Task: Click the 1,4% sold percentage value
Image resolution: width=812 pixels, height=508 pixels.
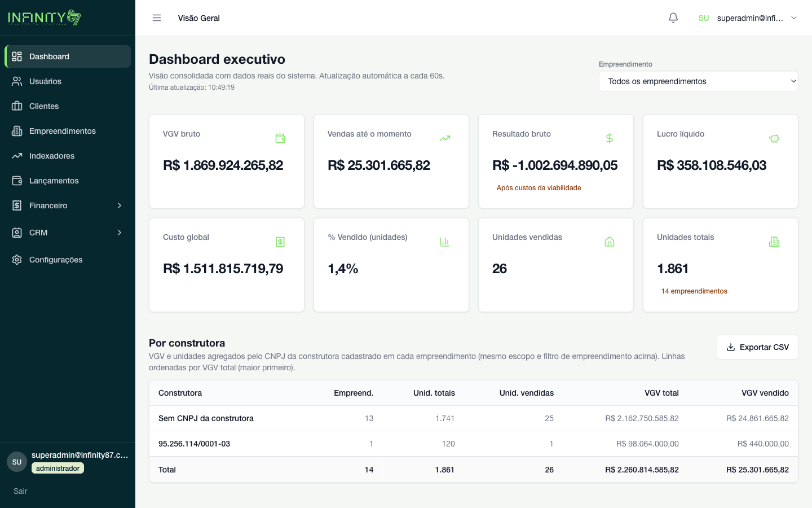Action: [x=343, y=269]
